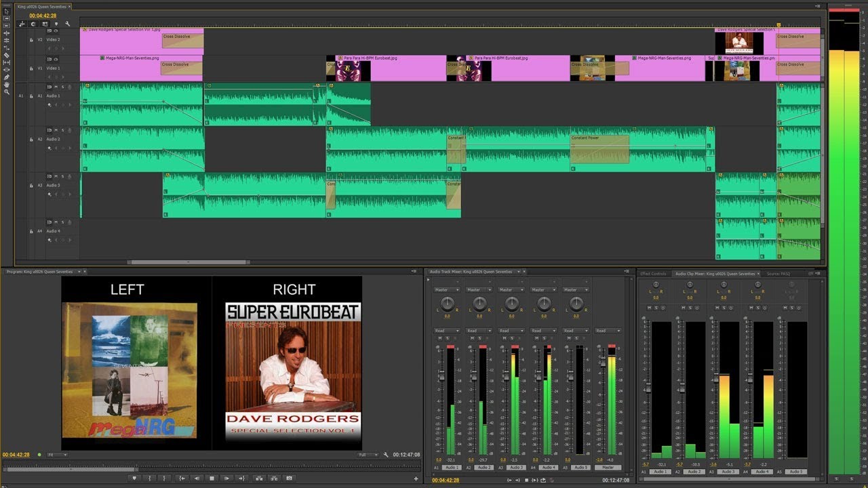
Task: Stop playback in Program Monitor
Action: [212, 479]
